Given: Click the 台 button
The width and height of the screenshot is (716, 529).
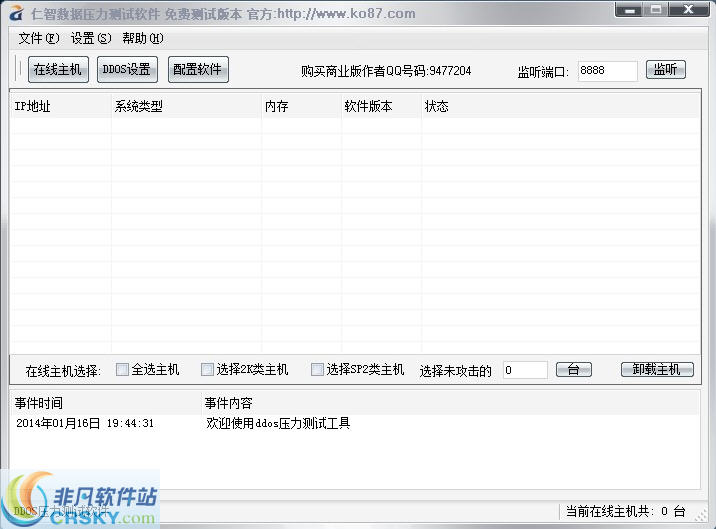Looking at the screenshot, I should (574, 370).
